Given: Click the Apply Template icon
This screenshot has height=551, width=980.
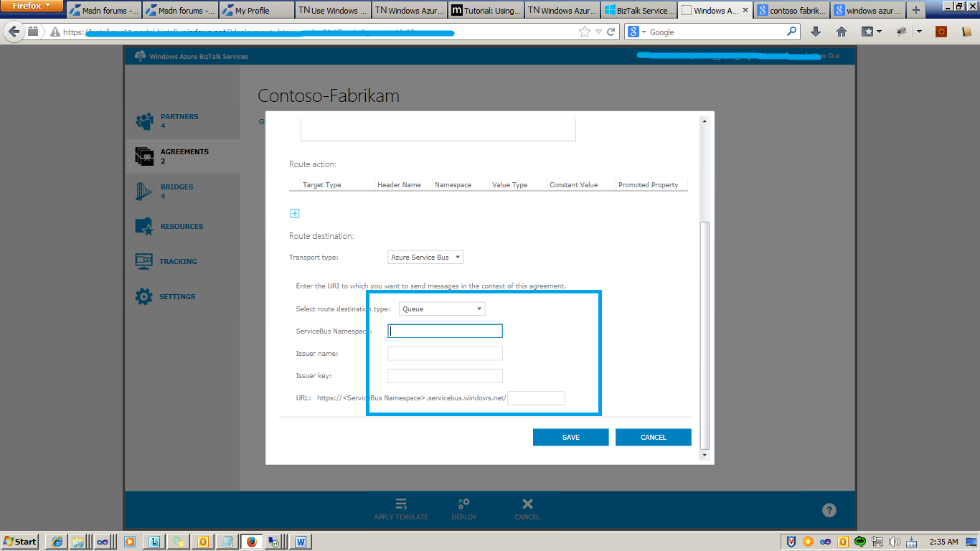Looking at the screenshot, I should click(401, 504).
